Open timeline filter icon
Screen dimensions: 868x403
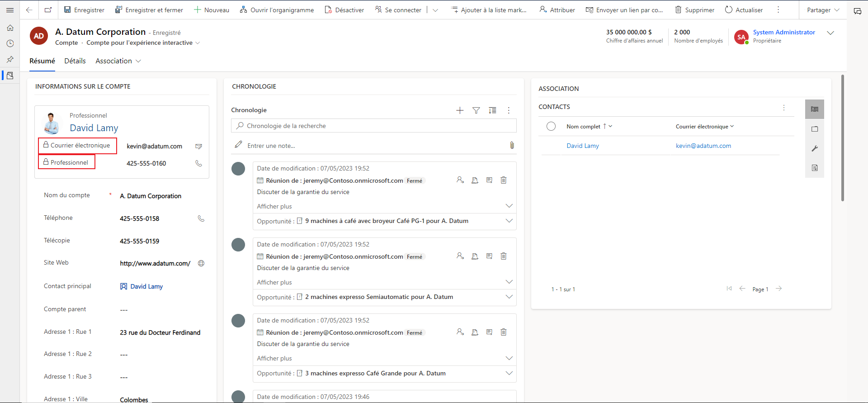pyautogui.click(x=476, y=110)
